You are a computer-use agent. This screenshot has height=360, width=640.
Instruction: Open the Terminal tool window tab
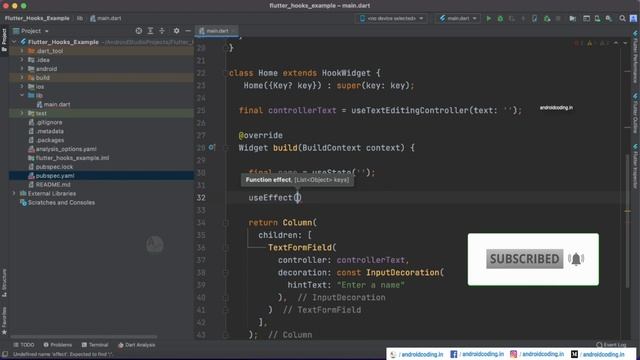click(x=95, y=345)
